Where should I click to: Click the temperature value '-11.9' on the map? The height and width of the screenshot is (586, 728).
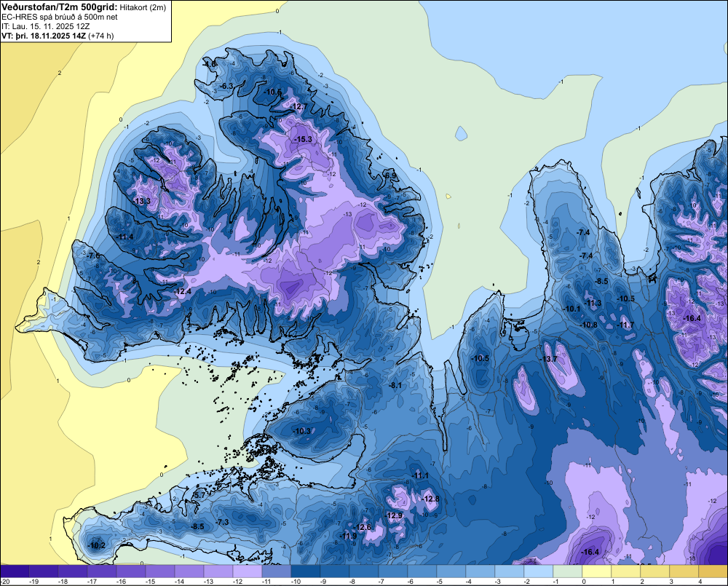coord(348,536)
